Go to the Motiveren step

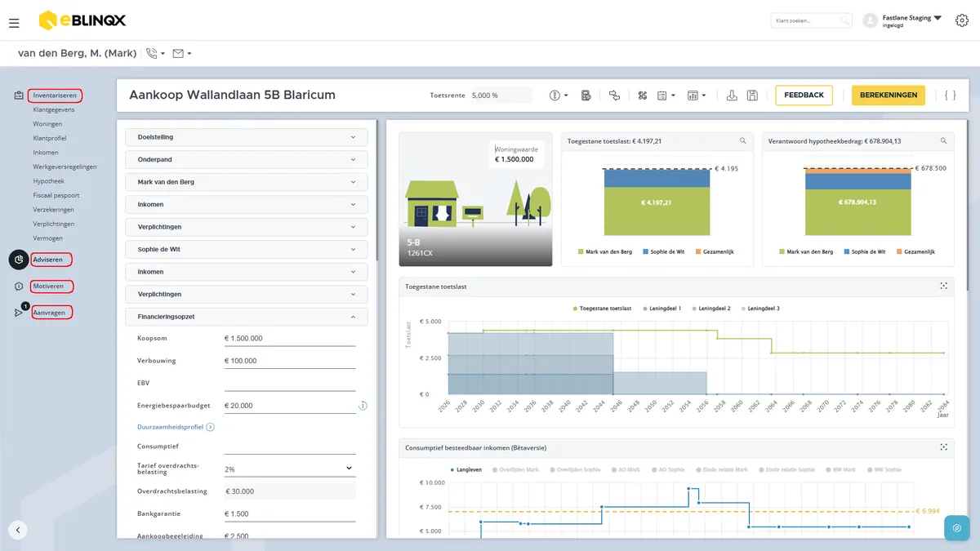click(x=51, y=287)
